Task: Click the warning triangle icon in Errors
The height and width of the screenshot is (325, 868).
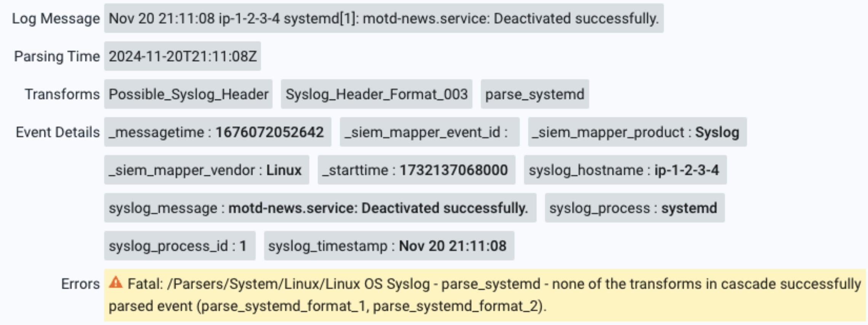Action: [x=115, y=283]
